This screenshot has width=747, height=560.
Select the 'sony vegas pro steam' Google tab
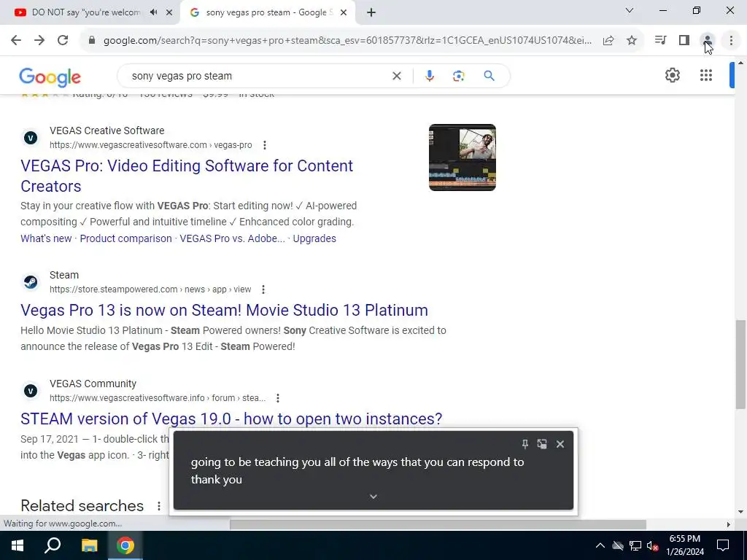coord(269,12)
